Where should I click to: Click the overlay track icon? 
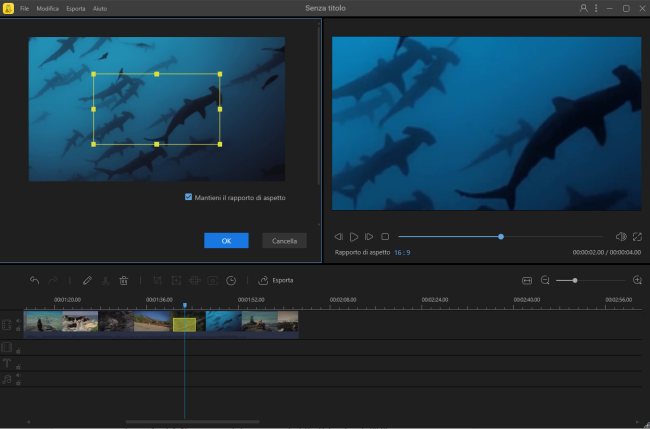tap(7, 347)
